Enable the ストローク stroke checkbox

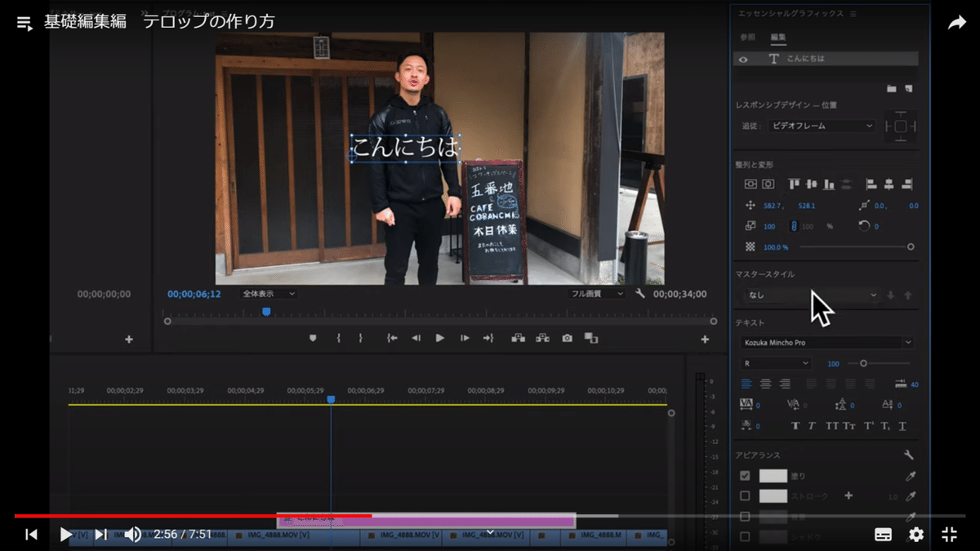coord(745,496)
